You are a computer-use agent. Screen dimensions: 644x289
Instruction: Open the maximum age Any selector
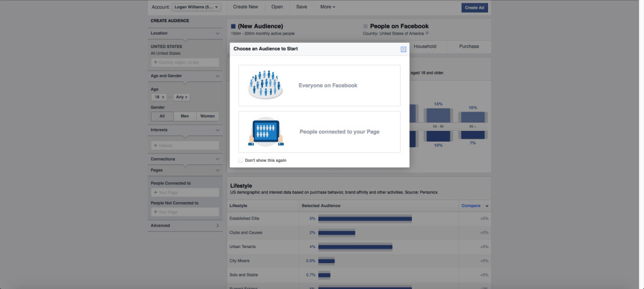tap(182, 97)
